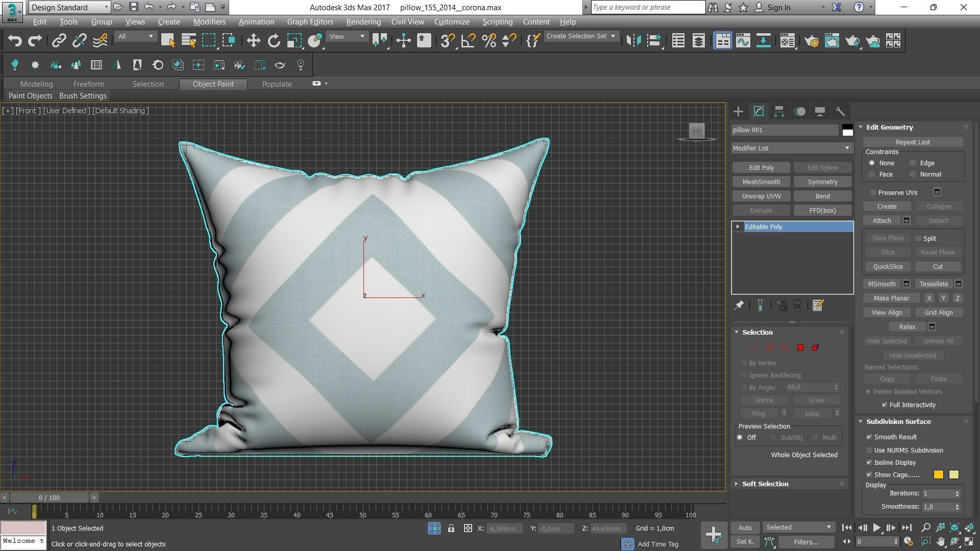This screenshot has width=980, height=551.
Task: Click the pillow 001 object color swatch
Action: point(847,130)
